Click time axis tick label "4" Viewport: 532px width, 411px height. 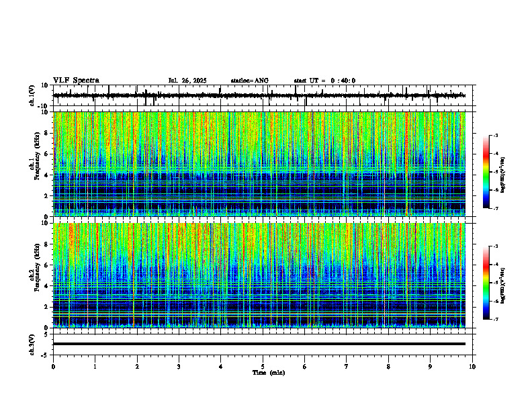click(221, 367)
